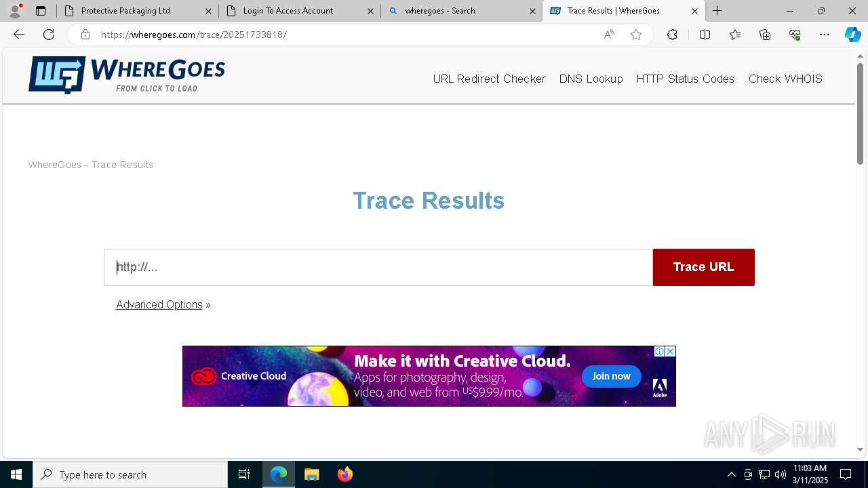
Task: Close the Login To Access Account tab
Action: pos(370,11)
